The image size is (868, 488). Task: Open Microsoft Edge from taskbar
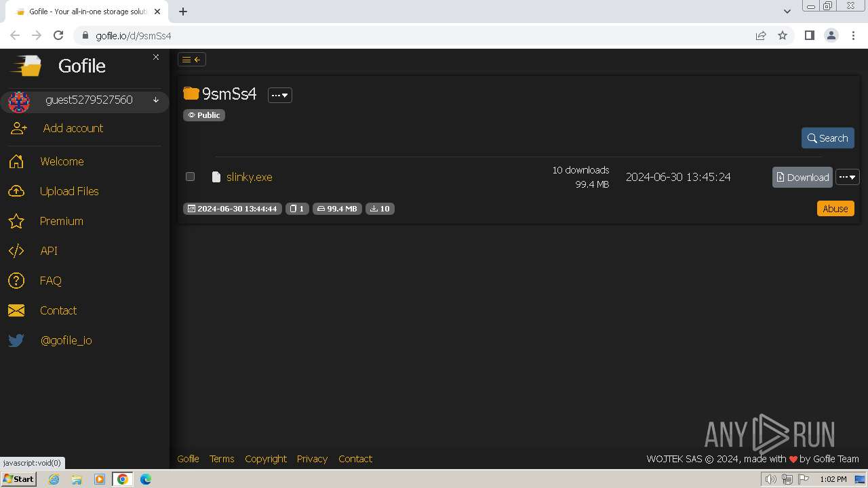(x=146, y=479)
